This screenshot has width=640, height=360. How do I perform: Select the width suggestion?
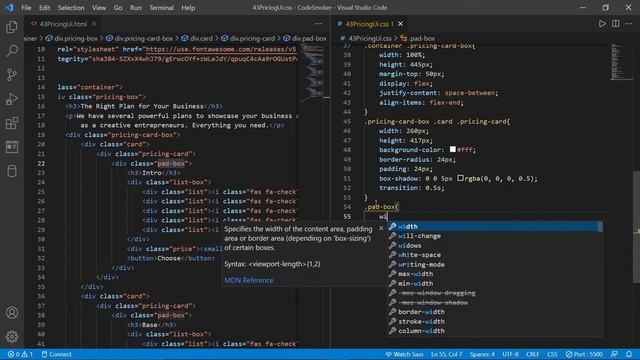click(495, 227)
